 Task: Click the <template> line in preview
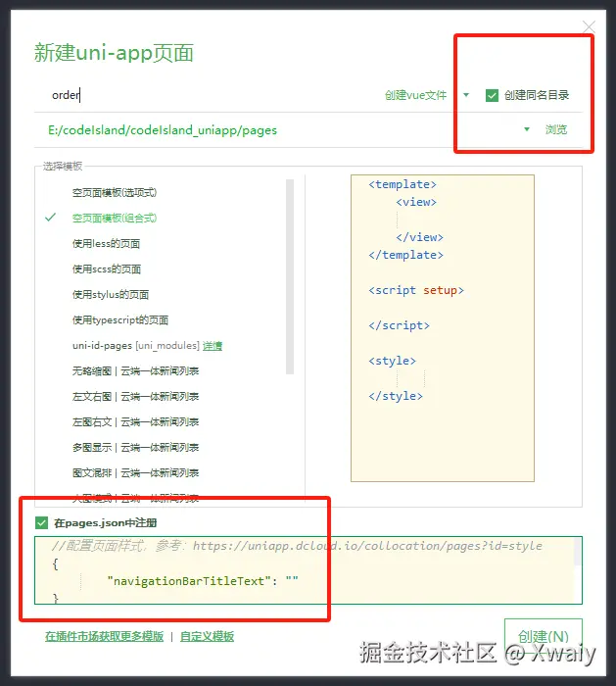(x=403, y=184)
